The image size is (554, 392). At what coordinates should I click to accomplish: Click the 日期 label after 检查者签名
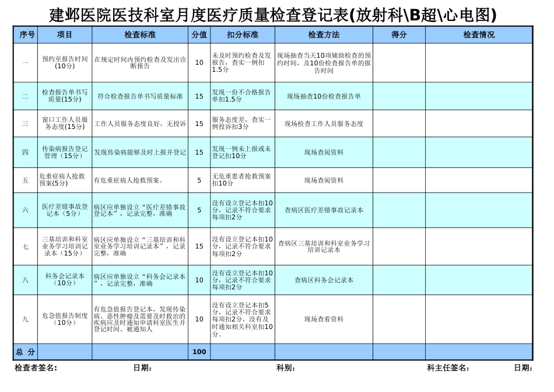(x=143, y=368)
